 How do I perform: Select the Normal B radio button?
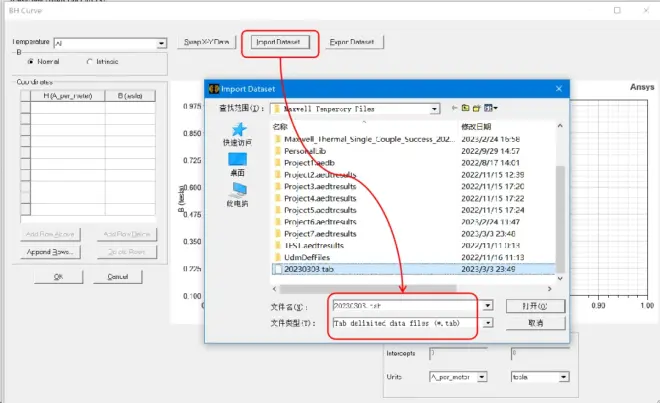tap(30, 61)
